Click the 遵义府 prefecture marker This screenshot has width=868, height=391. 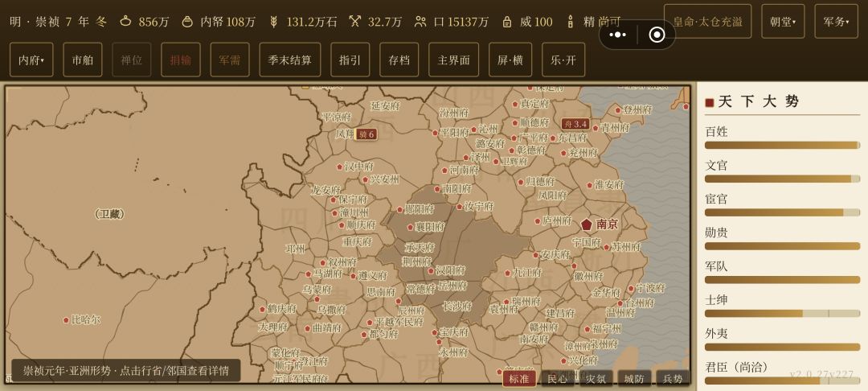tap(353, 276)
